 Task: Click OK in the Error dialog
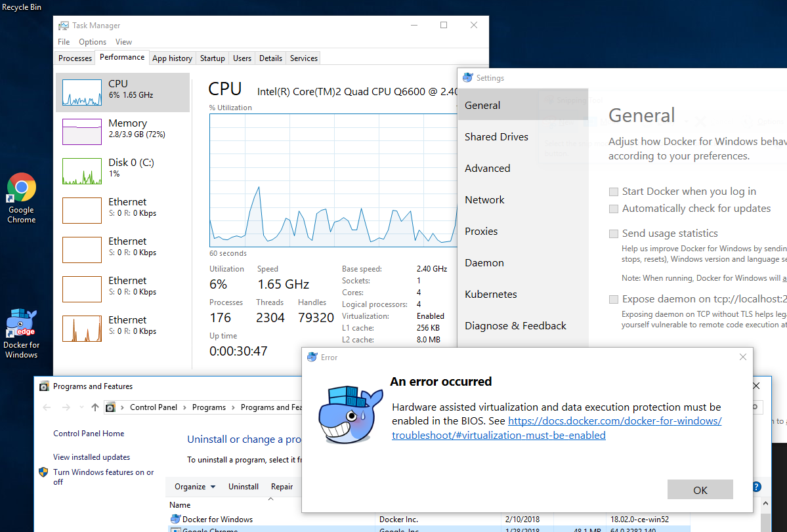pos(700,490)
